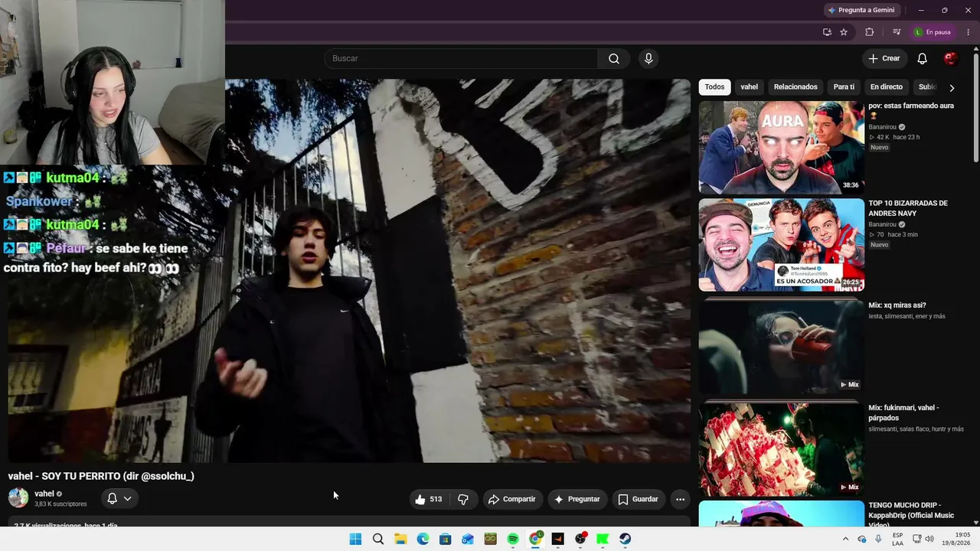This screenshot has width=980, height=551.
Task: Dislike the vahel video
Action: [x=463, y=499]
